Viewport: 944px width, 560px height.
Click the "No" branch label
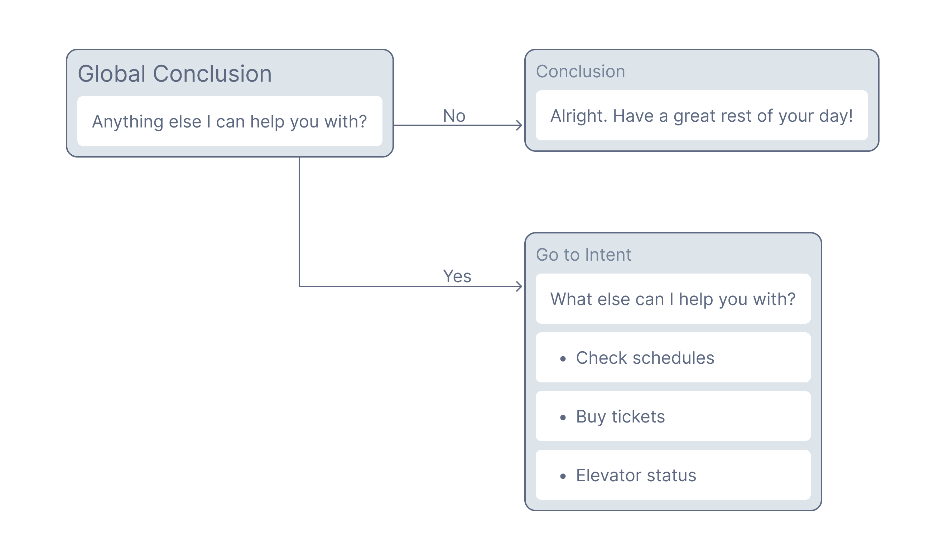pos(454,115)
